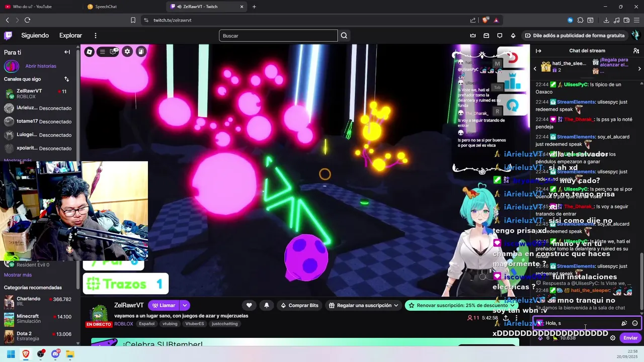Show previous gift leaderboard entry arrow
644x362 pixels.
point(535,68)
